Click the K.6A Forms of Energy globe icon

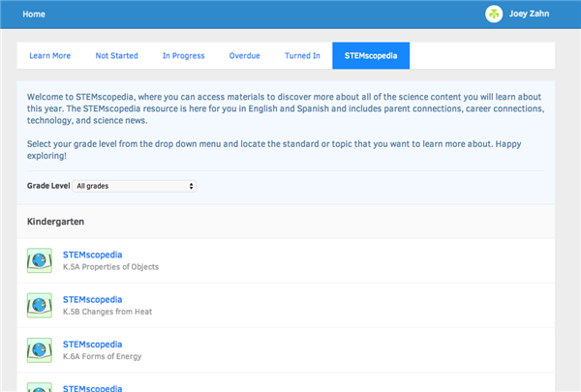tap(40, 349)
